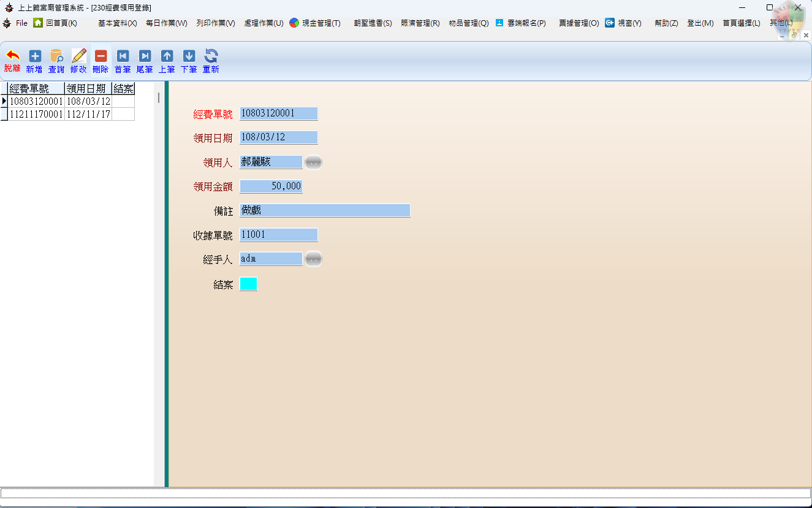Open lookup button beside 領用人 field
The image size is (812, 508).
tap(313, 162)
